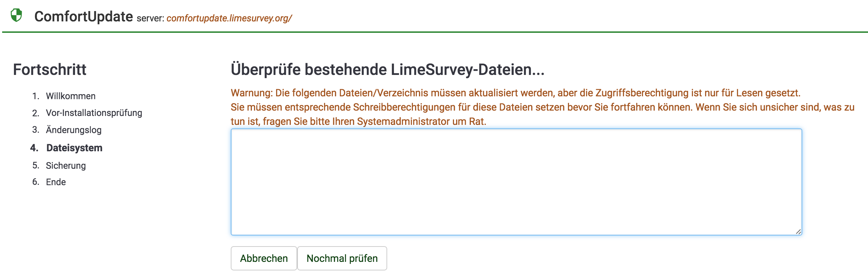Click the "server:" label text
The width and height of the screenshot is (868, 279).
[x=150, y=18]
